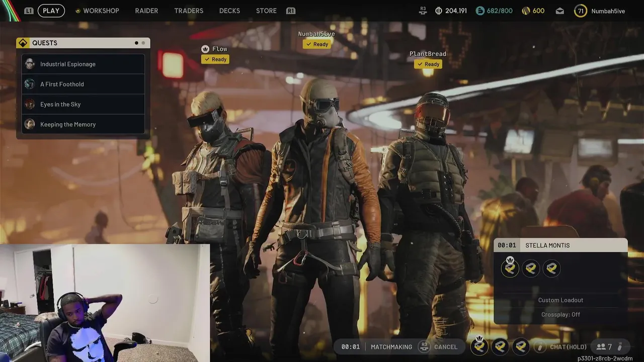
Task: Click the Matchmaking status label
Action: pos(391,347)
